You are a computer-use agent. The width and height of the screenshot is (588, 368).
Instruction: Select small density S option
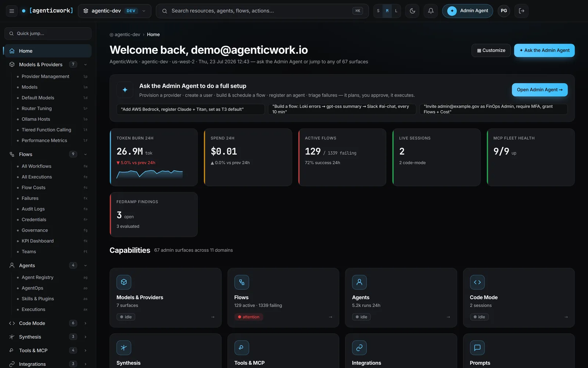click(x=378, y=11)
